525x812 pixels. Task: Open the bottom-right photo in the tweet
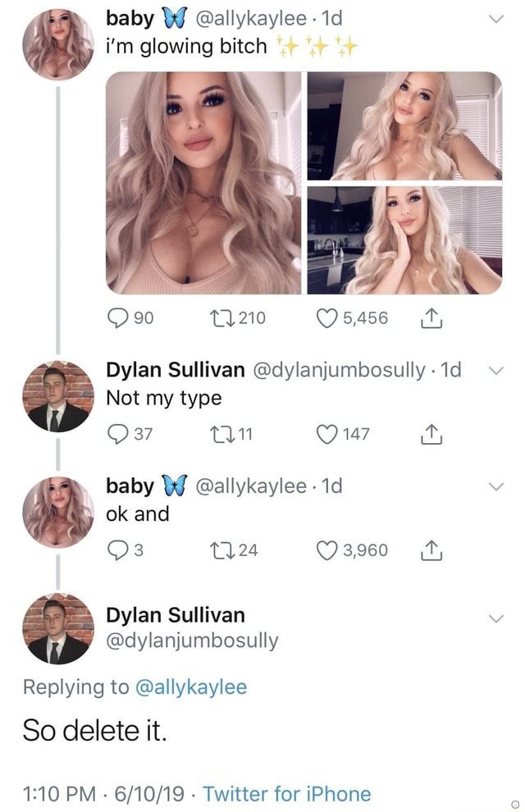[x=404, y=239]
